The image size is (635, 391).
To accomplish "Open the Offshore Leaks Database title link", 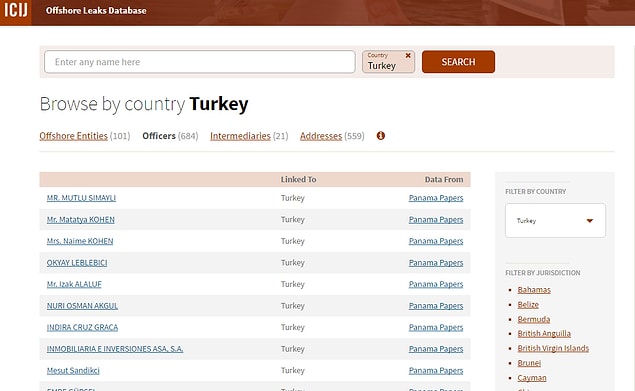I will pos(96,11).
